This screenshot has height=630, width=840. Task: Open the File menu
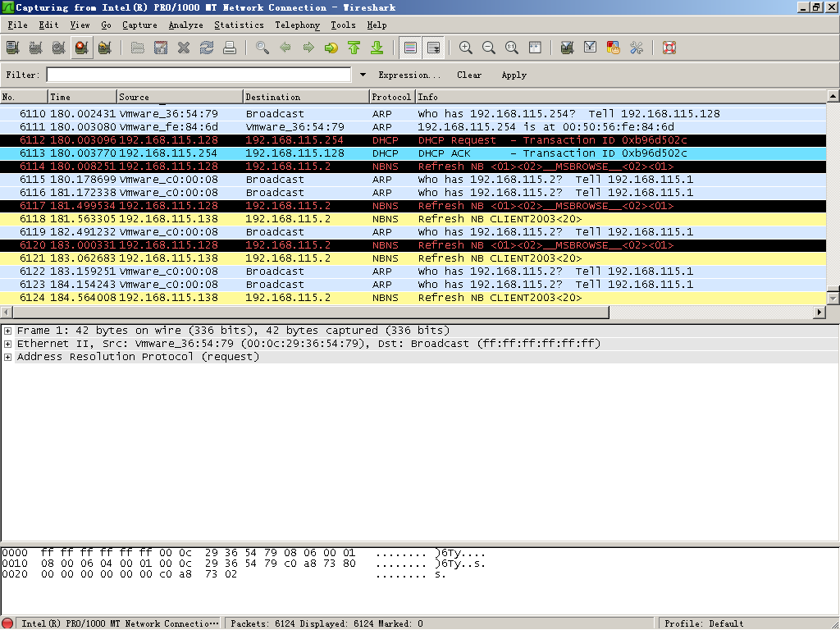point(18,25)
